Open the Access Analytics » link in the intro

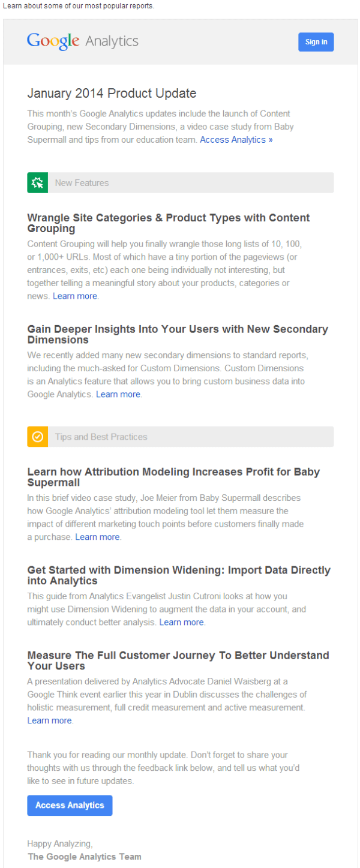tap(236, 140)
